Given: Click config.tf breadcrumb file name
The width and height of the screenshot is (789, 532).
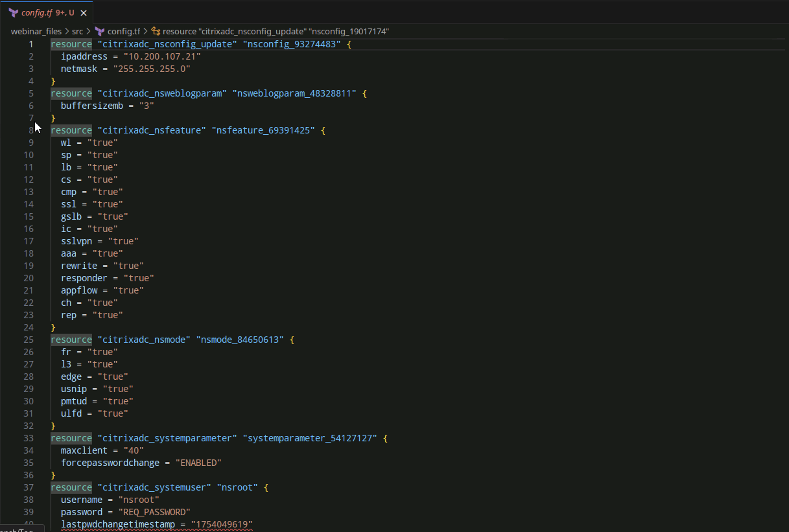Looking at the screenshot, I should pos(123,31).
